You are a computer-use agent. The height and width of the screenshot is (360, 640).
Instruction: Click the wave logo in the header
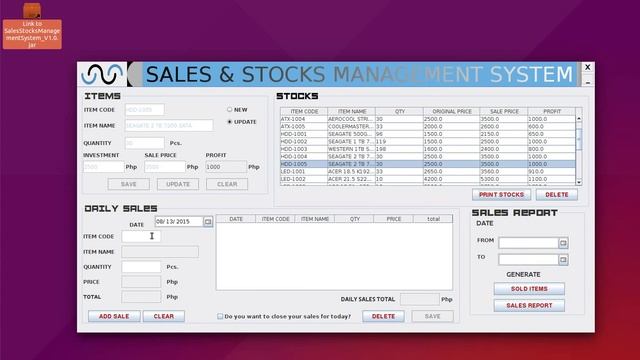pyautogui.click(x=102, y=74)
